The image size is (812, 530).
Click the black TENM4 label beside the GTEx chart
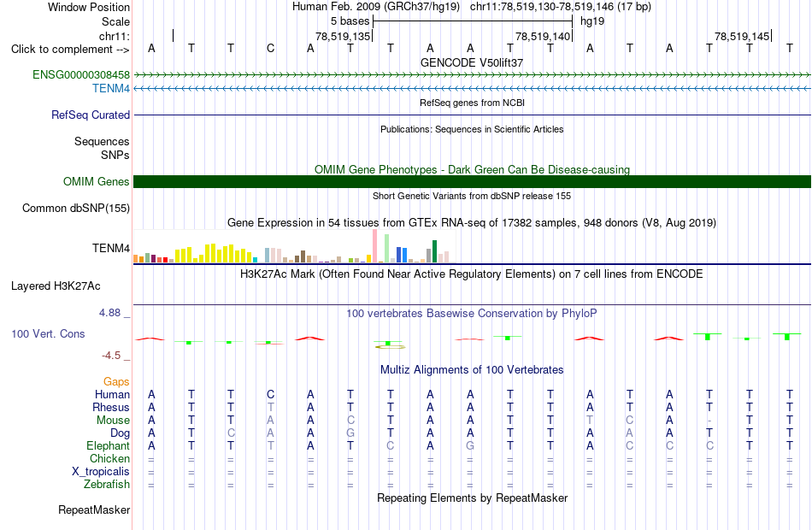point(111,248)
